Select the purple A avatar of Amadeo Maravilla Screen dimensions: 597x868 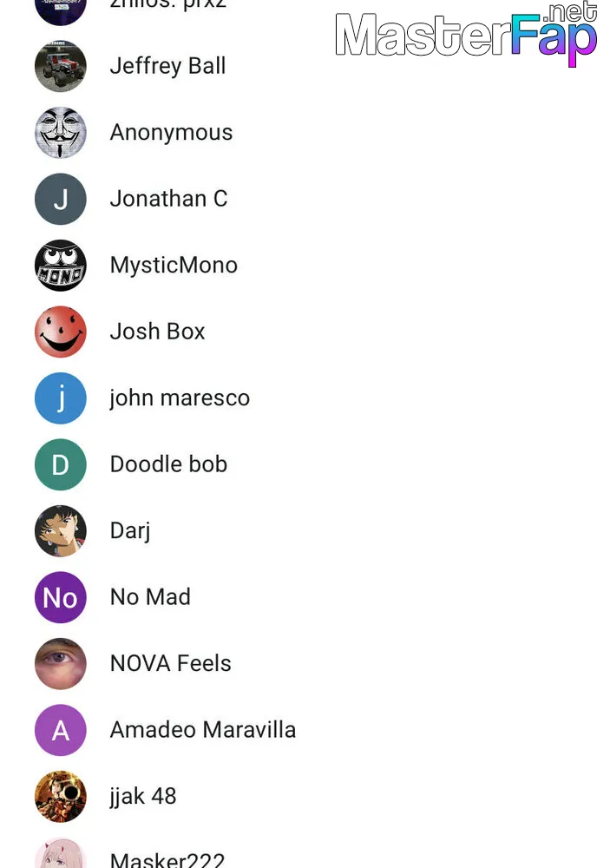(x=61, y=730)
